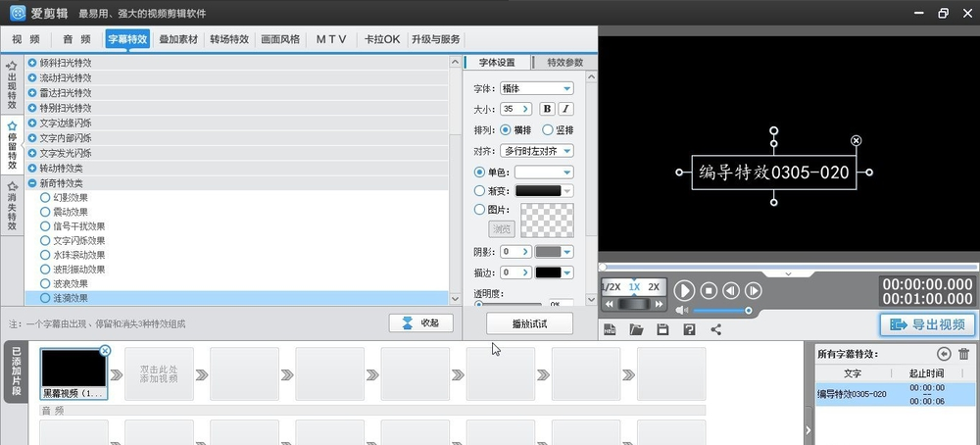Click the save project floppy disk icon
Screen dimensions: 980x445
click(x=662, y=329)
